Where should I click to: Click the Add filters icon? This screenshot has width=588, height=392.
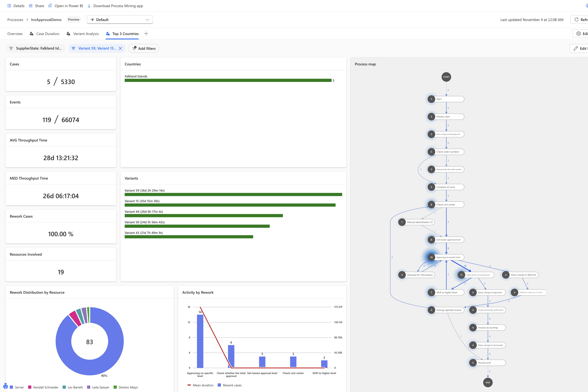point(134,48)
